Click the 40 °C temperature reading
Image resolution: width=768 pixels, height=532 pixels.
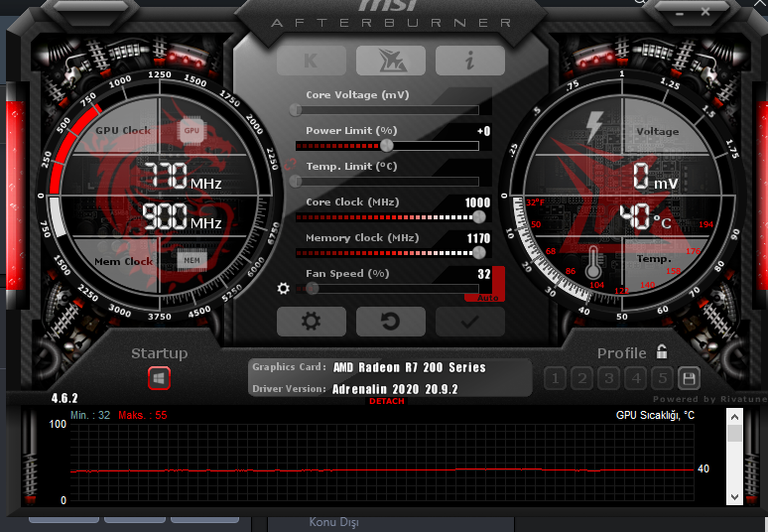[x=645, y=217]
